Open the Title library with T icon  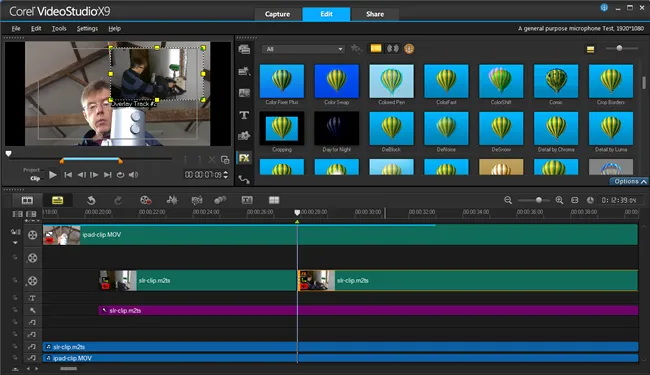tap(244, 115)
